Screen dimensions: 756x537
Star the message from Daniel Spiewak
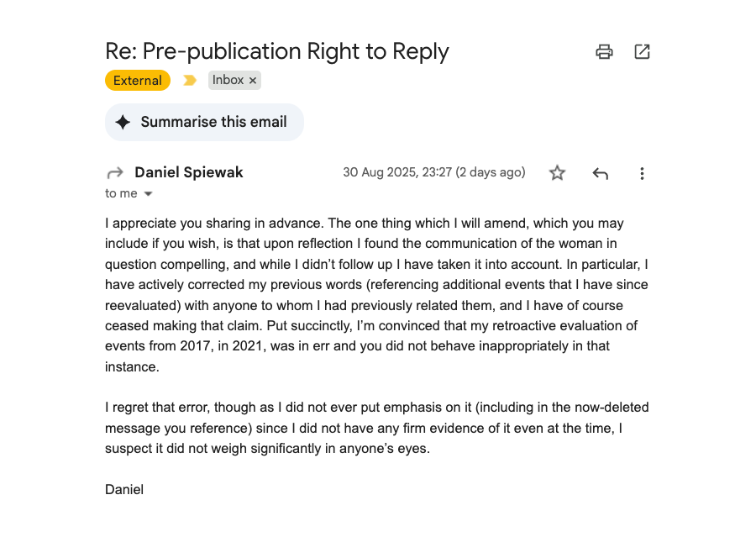(x=557, y=173)
